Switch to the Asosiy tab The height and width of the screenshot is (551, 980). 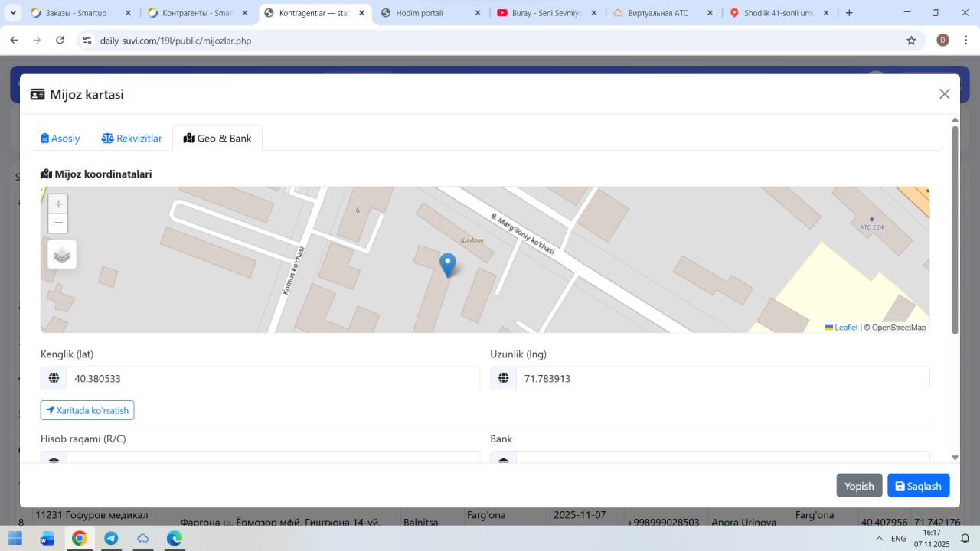click(60, 139)
